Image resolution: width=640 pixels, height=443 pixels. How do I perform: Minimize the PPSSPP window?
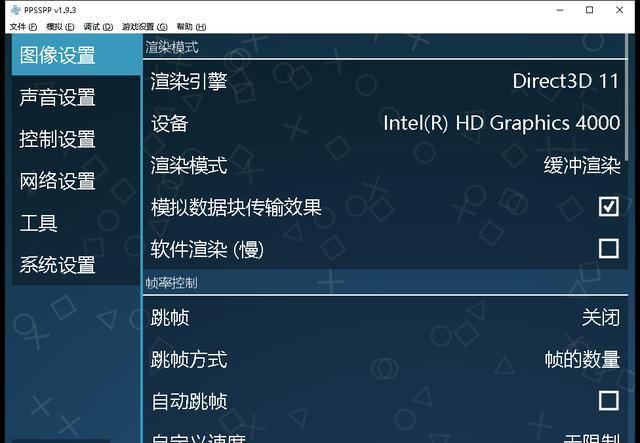pos(560,10)
